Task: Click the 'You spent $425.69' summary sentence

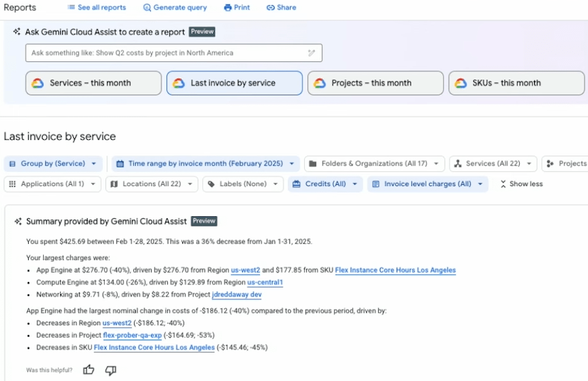Action: point(169,241)
